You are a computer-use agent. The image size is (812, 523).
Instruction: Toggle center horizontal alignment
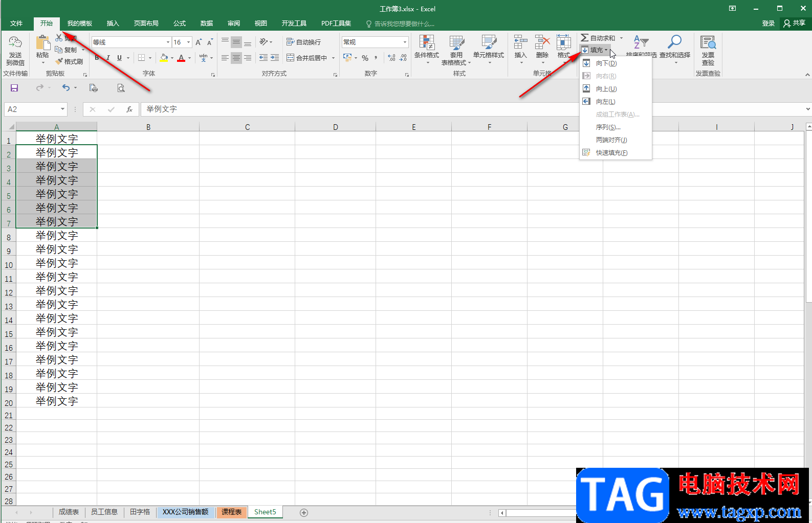(x=236, y=58)
